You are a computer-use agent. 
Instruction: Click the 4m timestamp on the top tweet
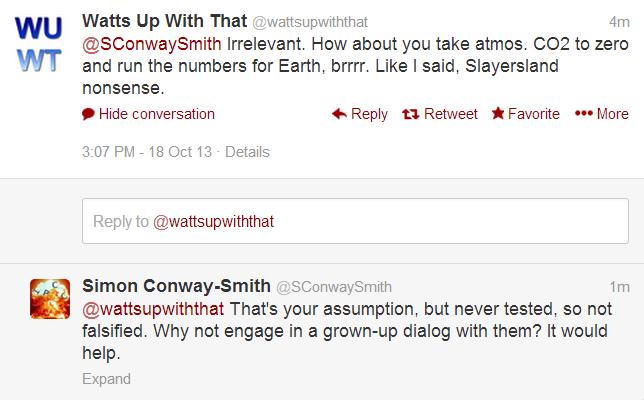pos(618,22)
